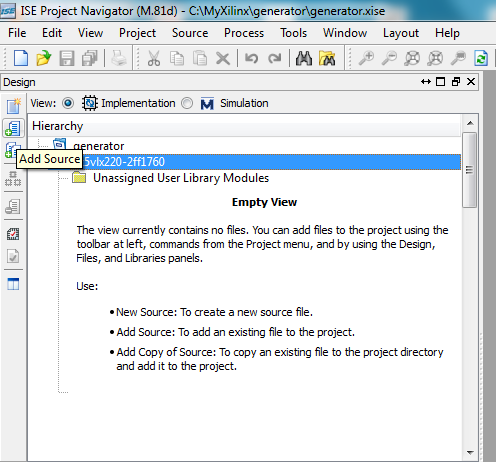496x462 pixels.
Task: Click the Zoom In magnifier icon
Action: tap(366, 58)
